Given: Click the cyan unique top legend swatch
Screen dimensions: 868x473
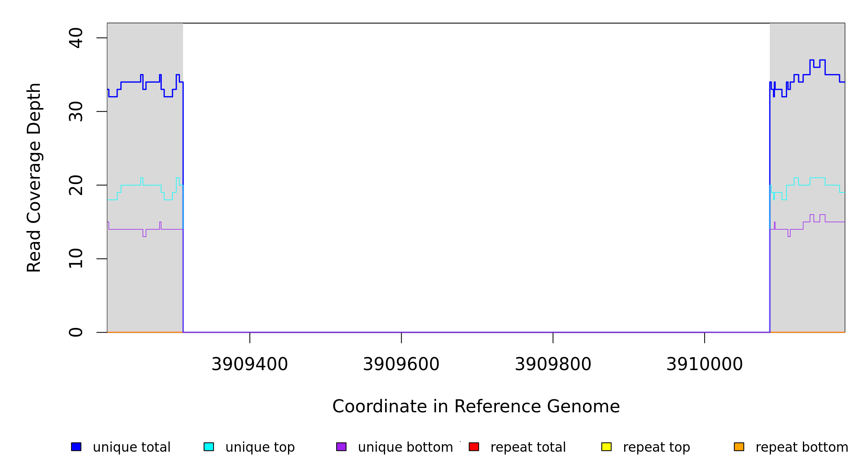Looking at the screenshot, I should tap(209, 447).
